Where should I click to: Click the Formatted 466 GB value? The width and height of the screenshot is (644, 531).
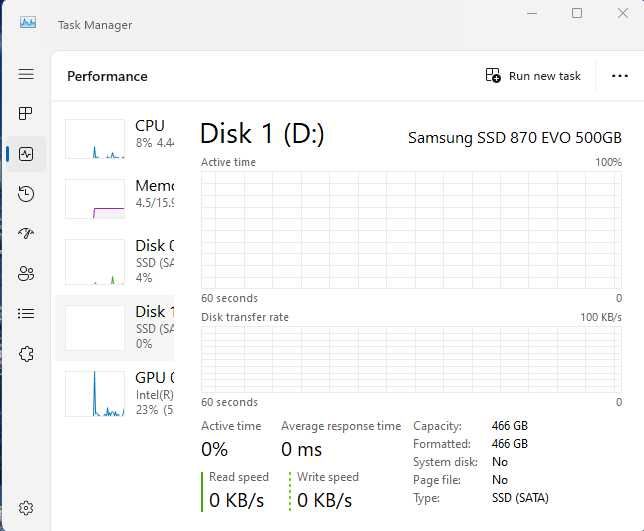(510, 444)
